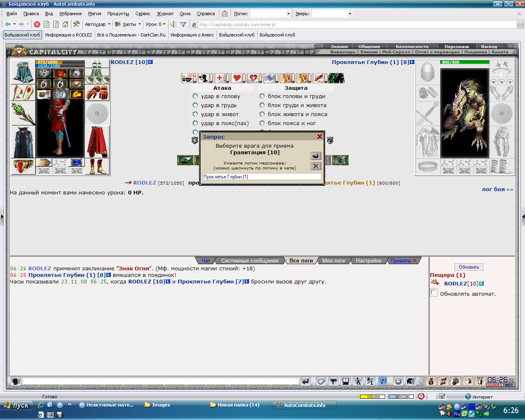Click the running man icon in chat bar
The width and height of the screenshot is (525, 420).
(x=358, y=381)
